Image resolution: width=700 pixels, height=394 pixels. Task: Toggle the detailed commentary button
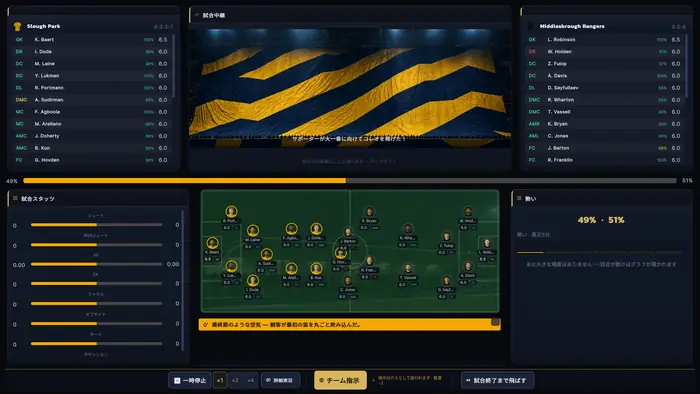(280, 380)
